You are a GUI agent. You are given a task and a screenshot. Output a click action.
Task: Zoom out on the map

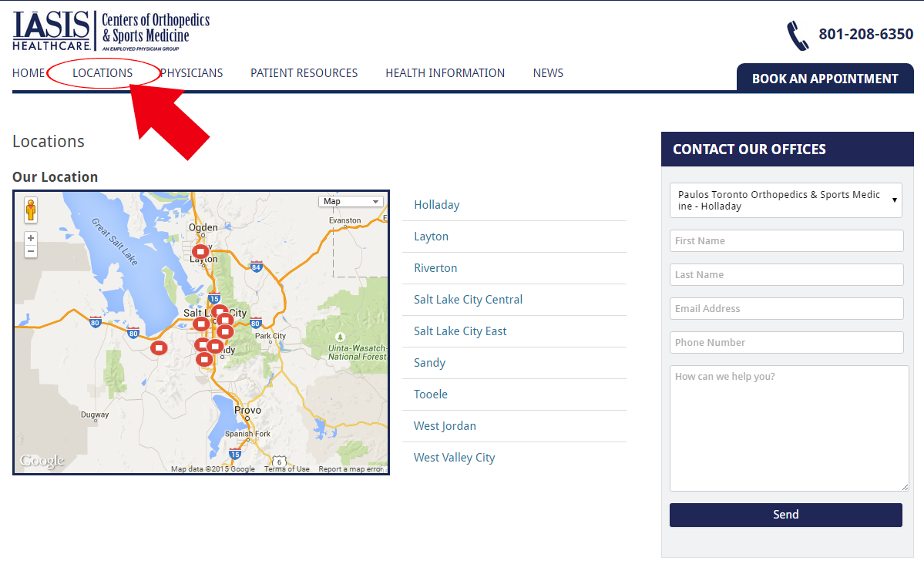31,252
